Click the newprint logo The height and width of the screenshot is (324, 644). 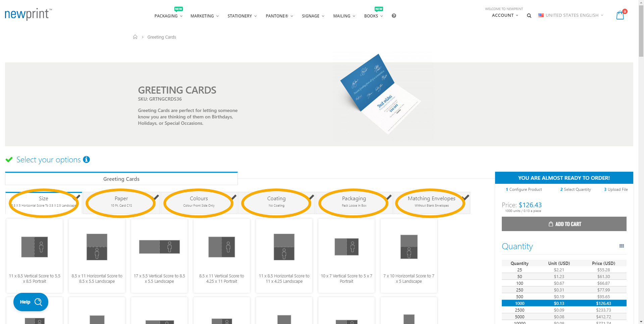tap(28, 14)
